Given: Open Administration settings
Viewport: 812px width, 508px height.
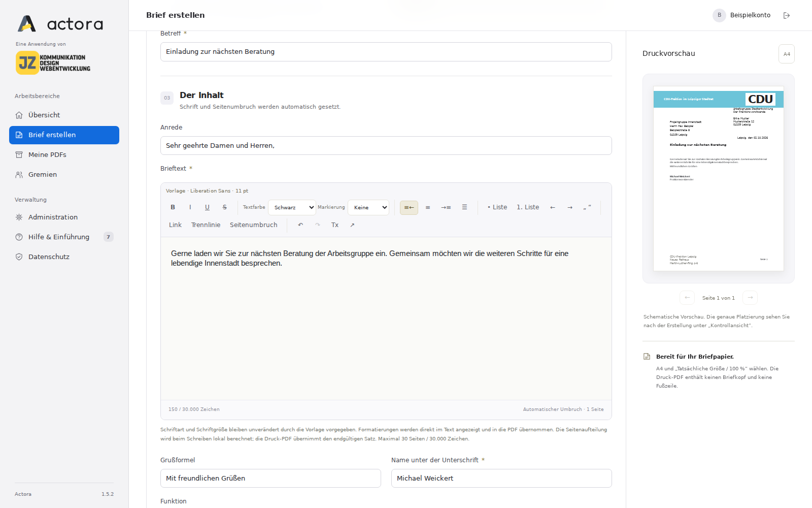Looking at the screenshot, I should [64, 217].
